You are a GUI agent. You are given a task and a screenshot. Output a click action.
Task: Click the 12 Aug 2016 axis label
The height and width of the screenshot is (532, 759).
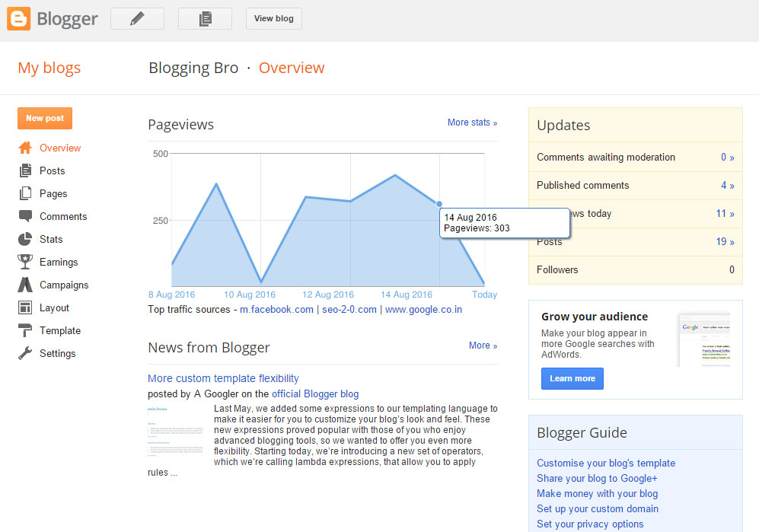pos(328,295)
